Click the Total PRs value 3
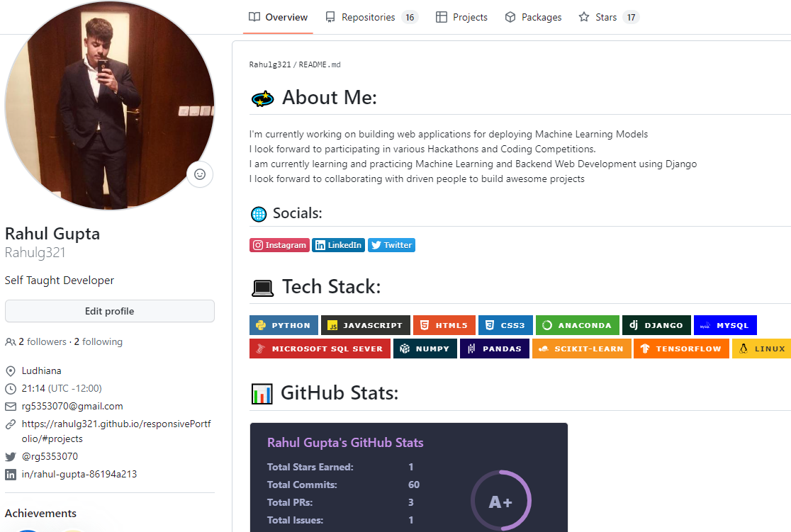Screen dimensions: 791x532 410,502
